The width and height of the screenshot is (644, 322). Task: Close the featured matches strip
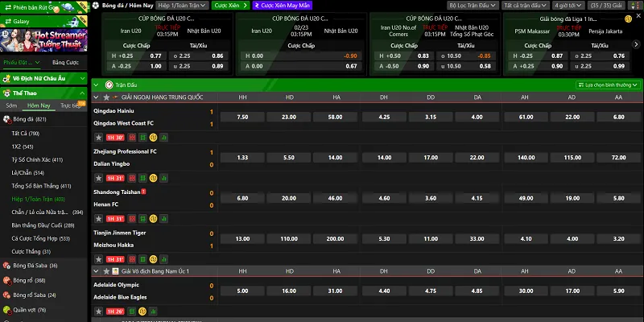click(638, 16)
